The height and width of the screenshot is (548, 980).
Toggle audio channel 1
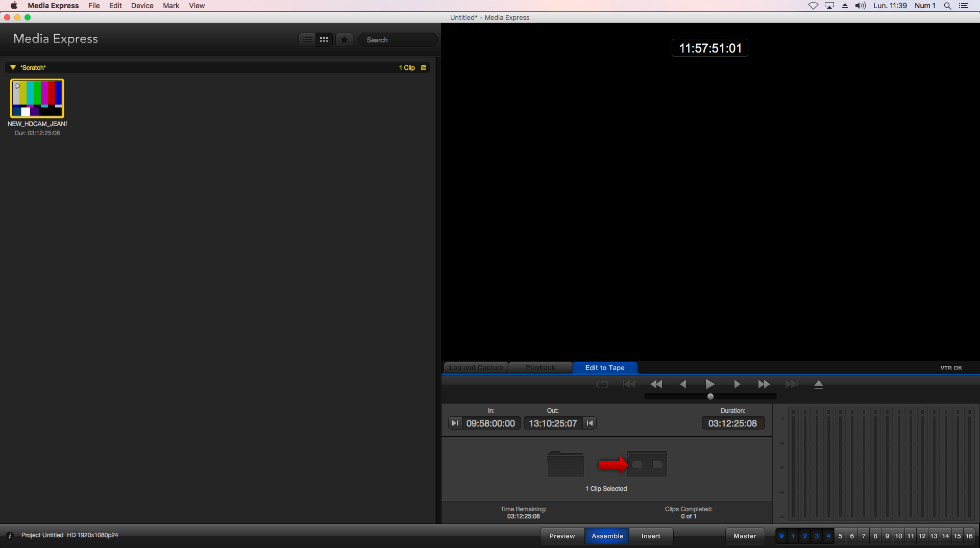pos(793,536)
